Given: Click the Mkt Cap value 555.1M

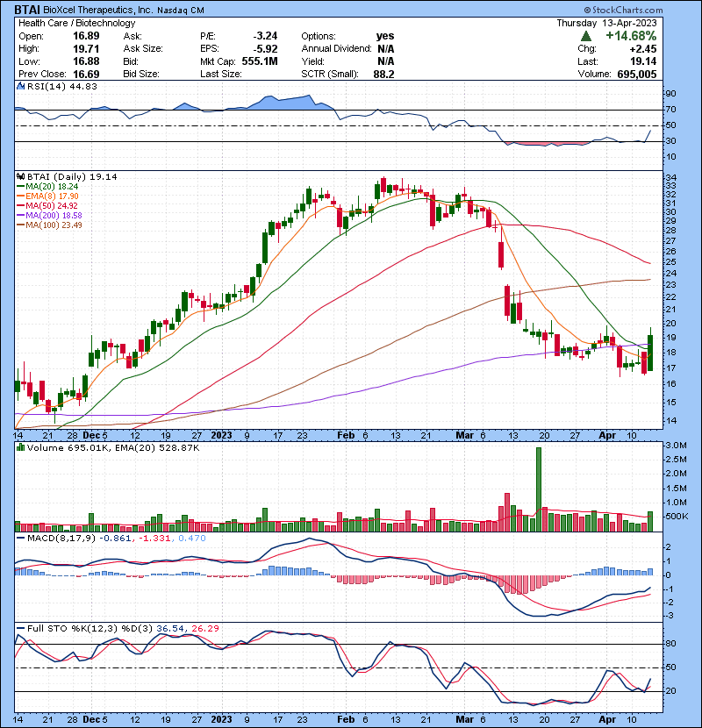Looking at the screenshot, I should point(260,61).
